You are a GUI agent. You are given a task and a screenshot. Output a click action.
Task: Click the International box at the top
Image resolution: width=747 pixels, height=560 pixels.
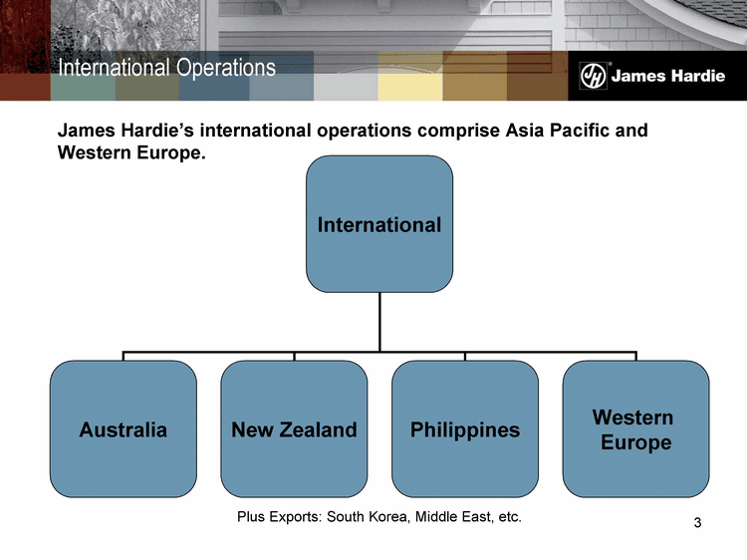(379, 224)
